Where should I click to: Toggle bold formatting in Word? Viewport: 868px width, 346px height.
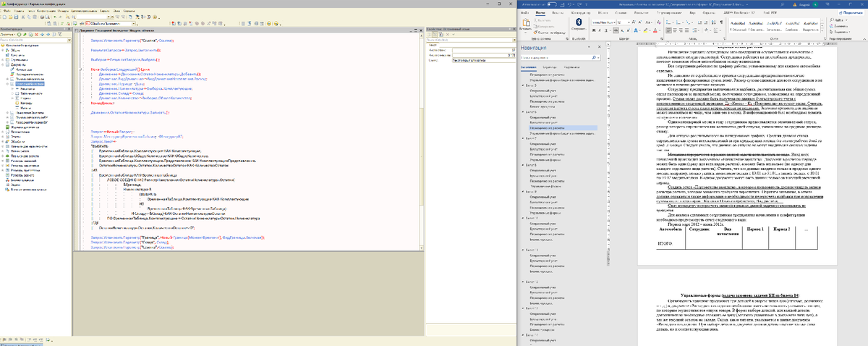pyautogui.click(x=594, y=30)
